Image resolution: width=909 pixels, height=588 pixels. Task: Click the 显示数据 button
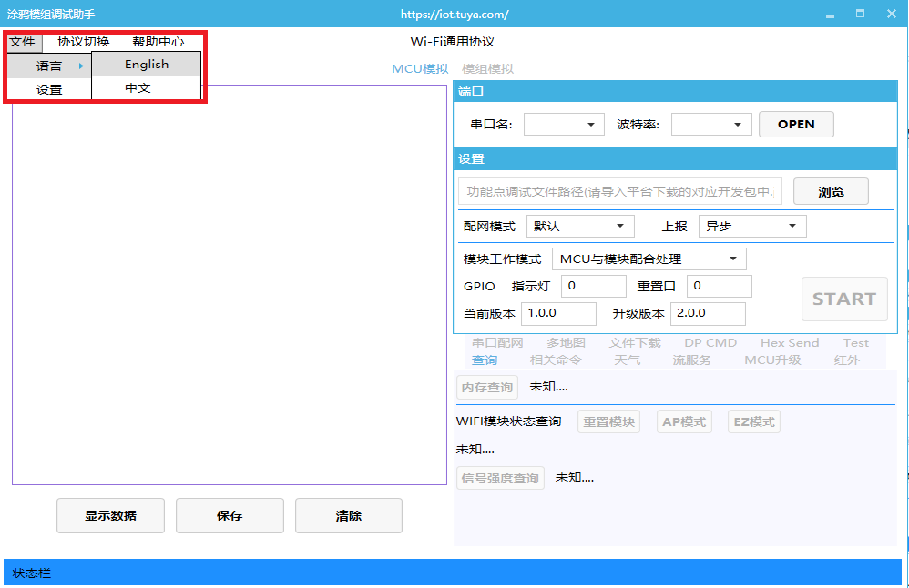[x=111, y=515]
